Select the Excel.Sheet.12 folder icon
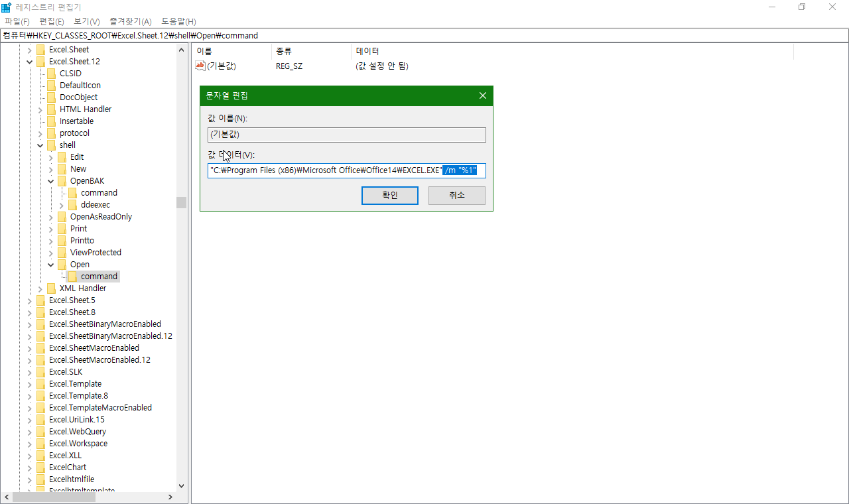This screenshot has height=504, width=849. 41,62
